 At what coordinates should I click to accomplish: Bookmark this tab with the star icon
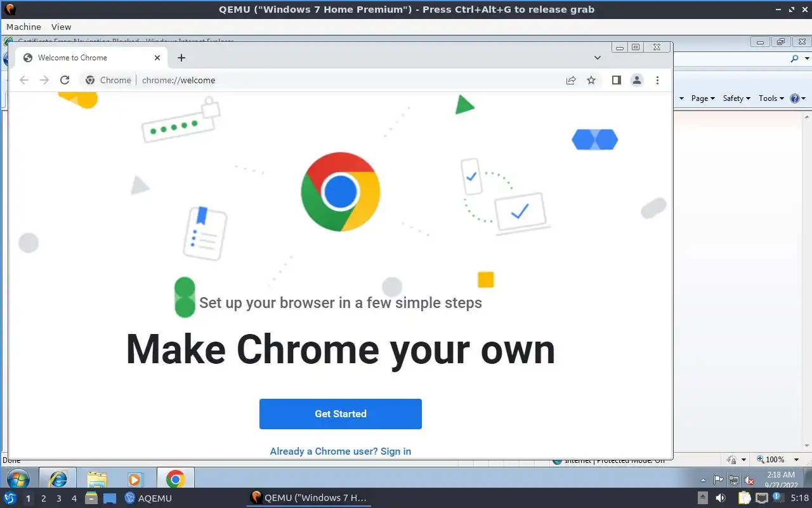591,80
